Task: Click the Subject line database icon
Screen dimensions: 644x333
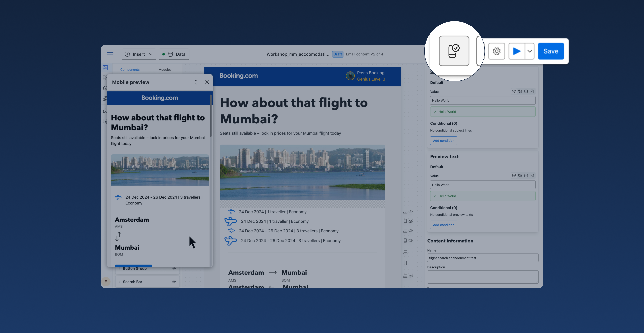Action: pos(526,91)
